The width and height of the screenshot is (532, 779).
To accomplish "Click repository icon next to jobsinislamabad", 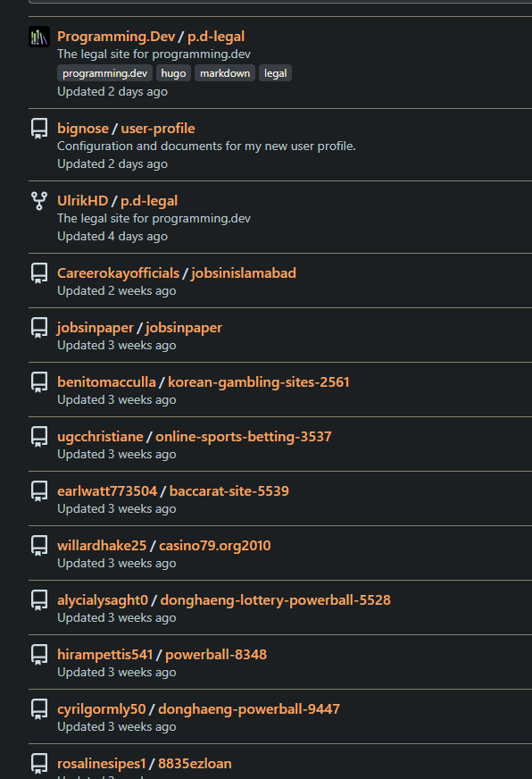I will [39, 272].
